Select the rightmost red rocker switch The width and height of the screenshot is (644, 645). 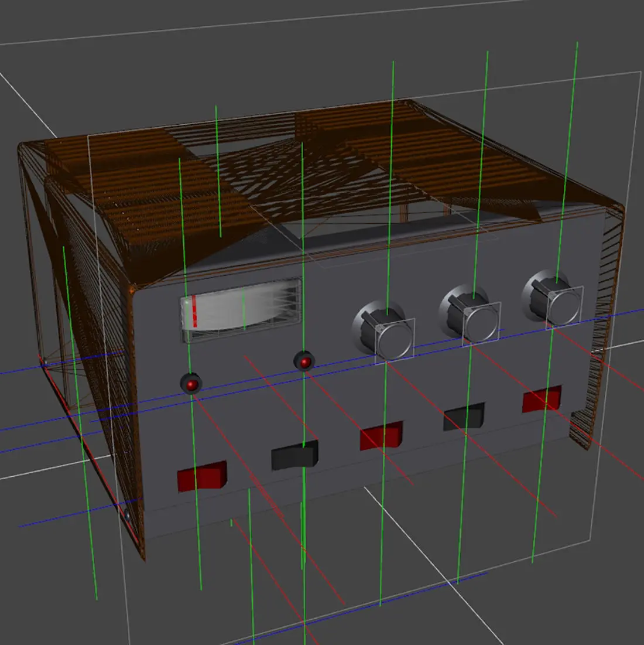542,398
